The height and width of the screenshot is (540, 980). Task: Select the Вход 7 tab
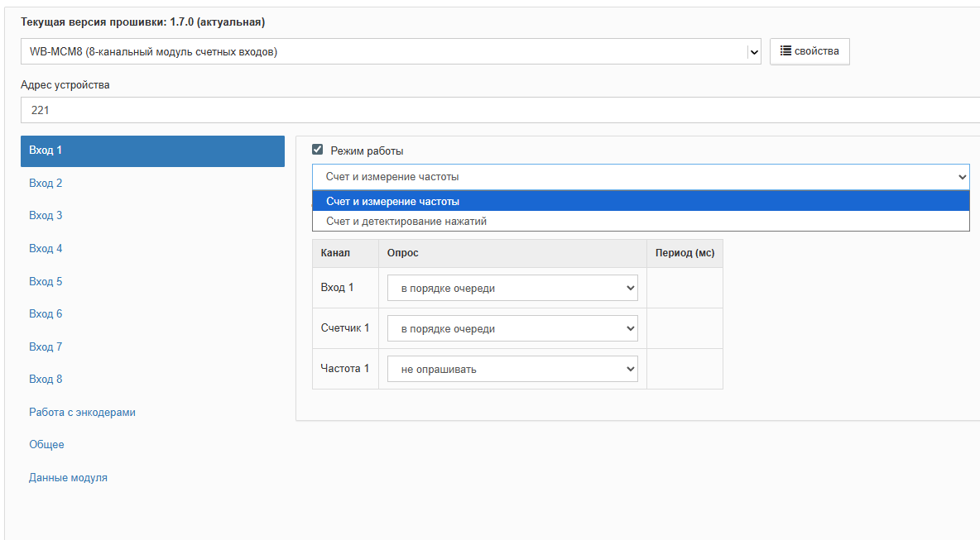tap(46, 347)
